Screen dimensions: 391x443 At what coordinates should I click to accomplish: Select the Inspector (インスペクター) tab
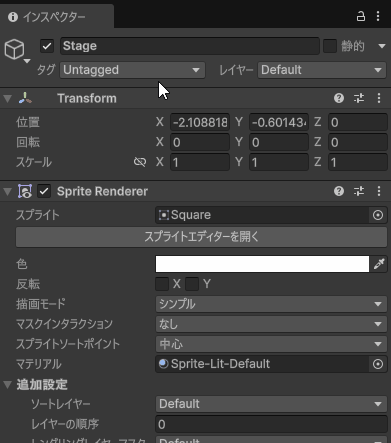(57, 17)
